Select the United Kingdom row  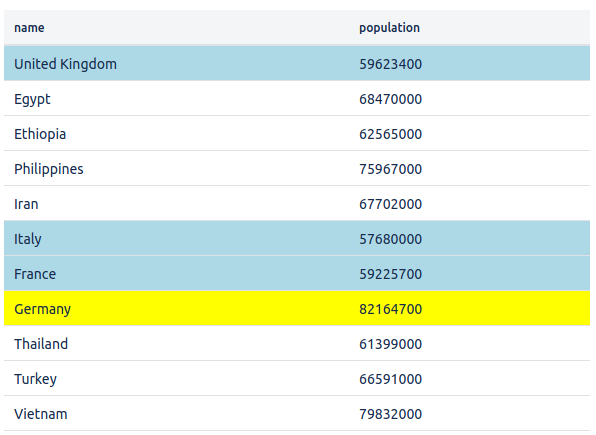(297, 64)
